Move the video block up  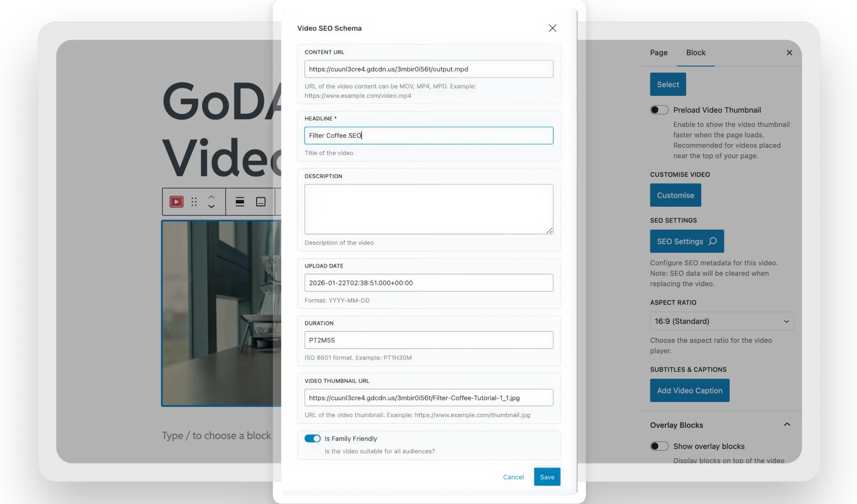coord(212,197)
